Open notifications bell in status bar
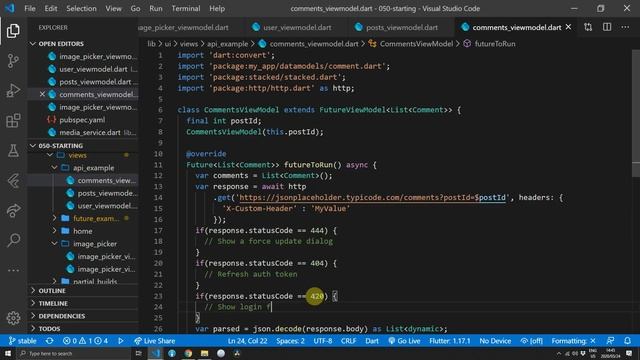 pyautogui.click(x=627, y=341)
